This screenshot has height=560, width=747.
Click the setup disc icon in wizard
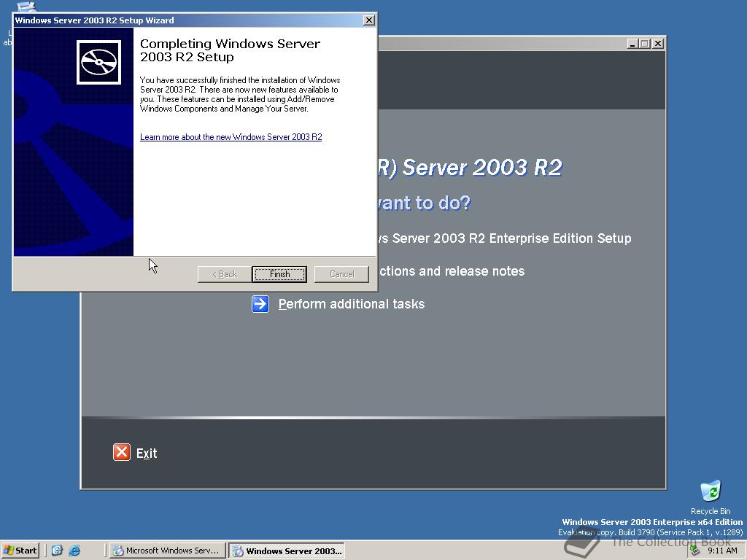(98, 62)
